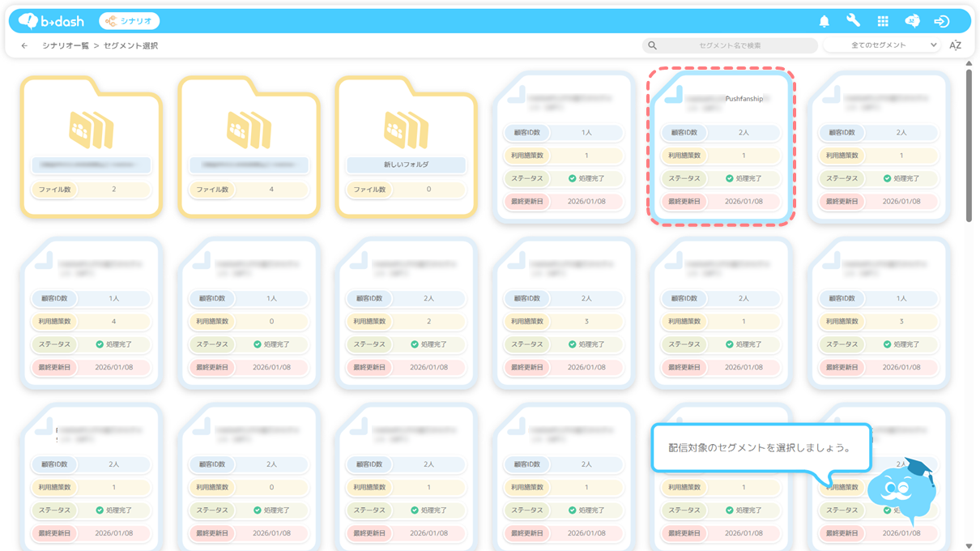Go to シナリオ一覧 in breadcrumb
The image size is (980, 551).
[x=66, y=46]
